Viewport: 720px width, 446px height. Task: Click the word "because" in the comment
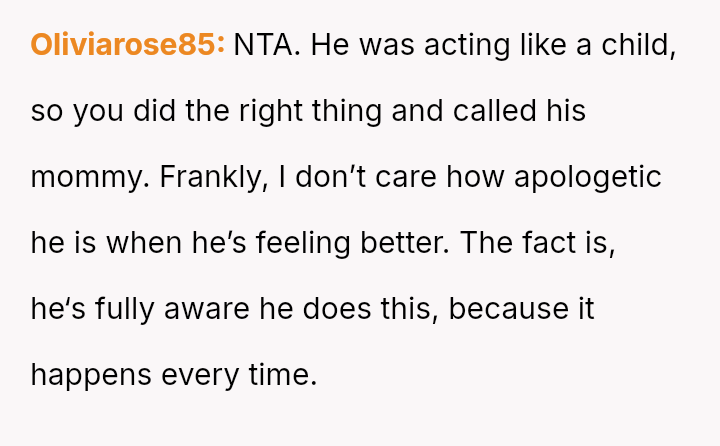[504, 309]
